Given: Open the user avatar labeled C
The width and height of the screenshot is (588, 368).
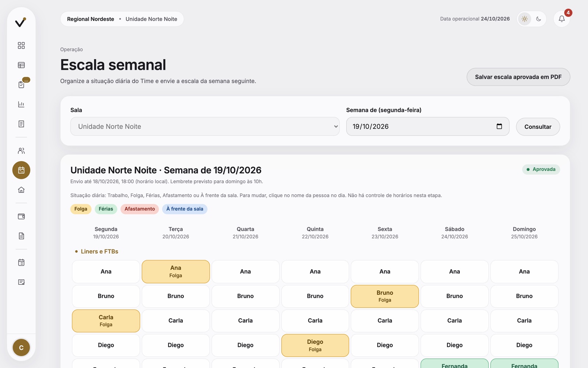Looking at the screenshot, I should [21, 347].
